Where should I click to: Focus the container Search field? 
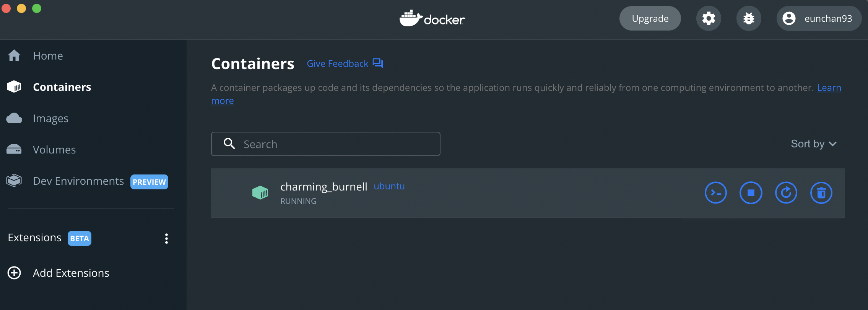[x=326, y=144]
